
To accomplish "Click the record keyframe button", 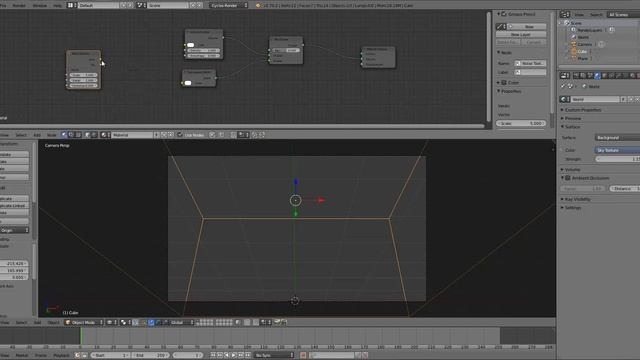I will click(x=303, y=355).
